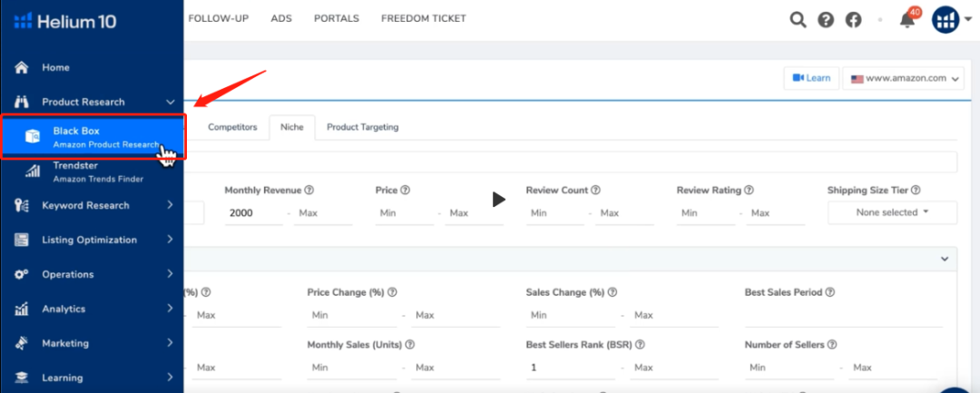Click the search magnifier icon
This screenshot has width=980, height=393.
tap(798, 20)
